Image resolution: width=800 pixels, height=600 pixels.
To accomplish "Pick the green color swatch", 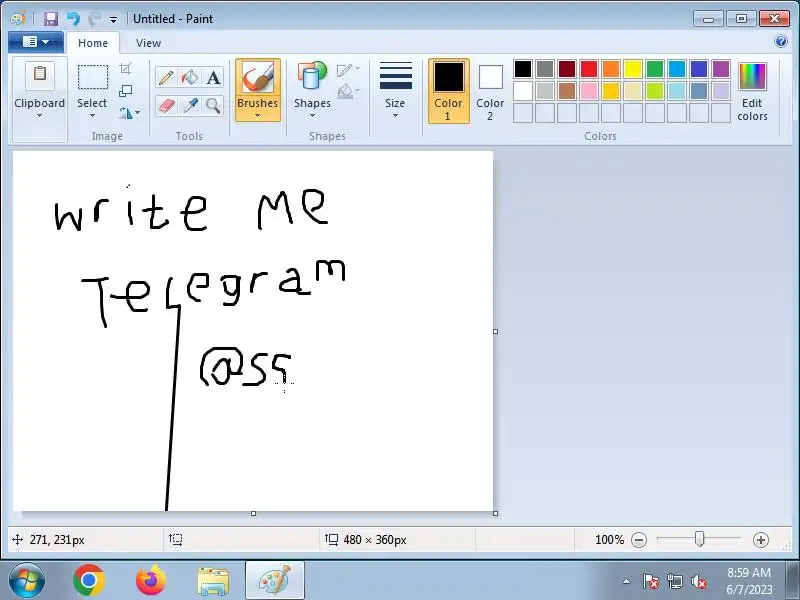I will 655,69.
